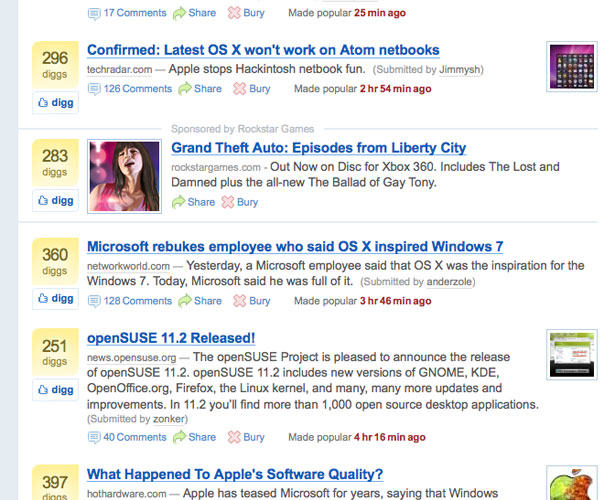This screenshot has width=615, height=500.
Task: Click 'Made popular 2 hr 54 min ago' text
Action: click(x=363, y=89)
